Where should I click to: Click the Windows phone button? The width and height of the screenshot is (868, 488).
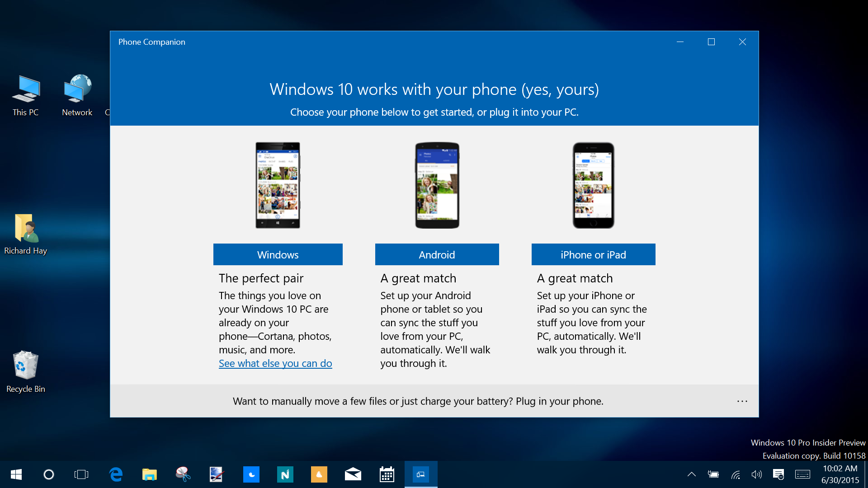click(x=278, y=254)
